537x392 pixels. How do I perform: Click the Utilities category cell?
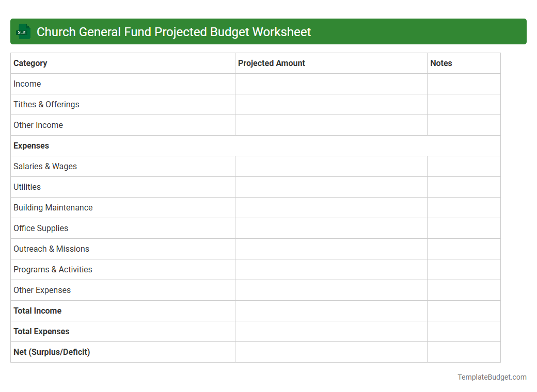[27, 187]
